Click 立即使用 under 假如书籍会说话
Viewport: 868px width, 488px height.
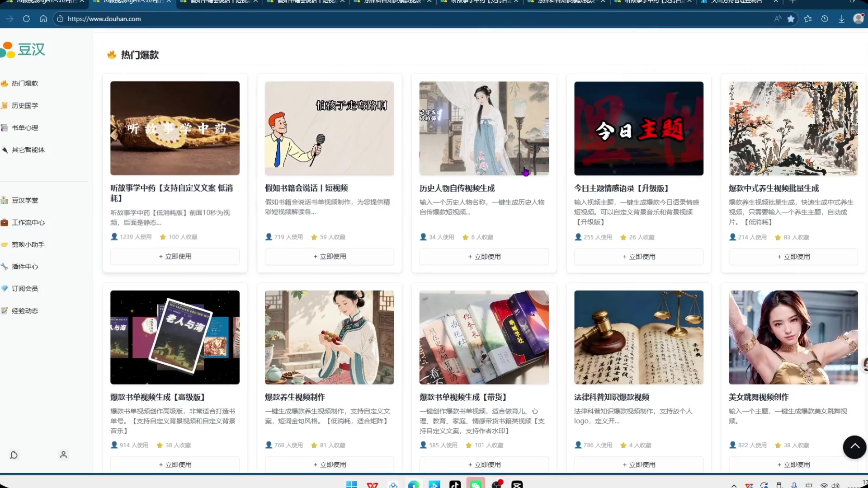point(329,257)
